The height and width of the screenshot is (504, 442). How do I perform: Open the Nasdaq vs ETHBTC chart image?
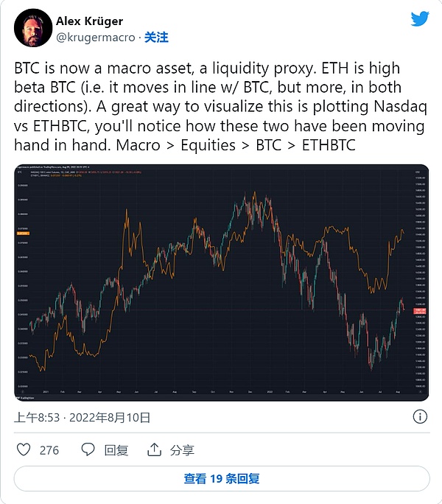point(222,282)
